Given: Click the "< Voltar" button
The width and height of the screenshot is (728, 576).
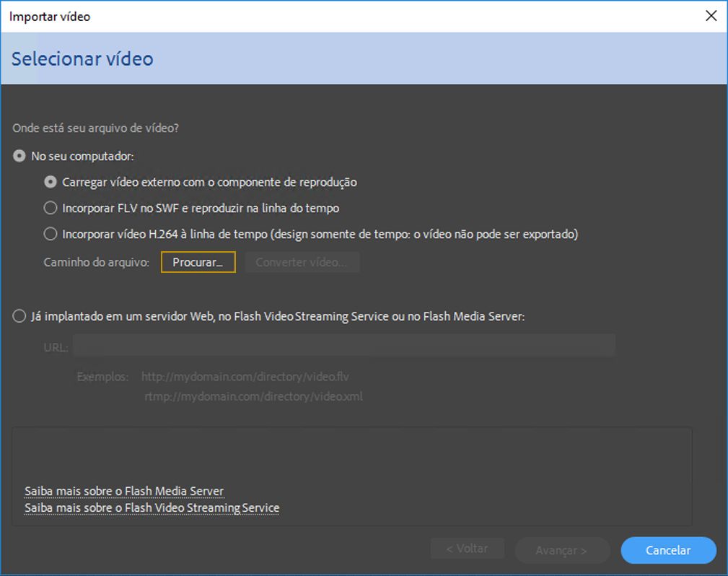Looking at the screenshot, I should 467,549.
